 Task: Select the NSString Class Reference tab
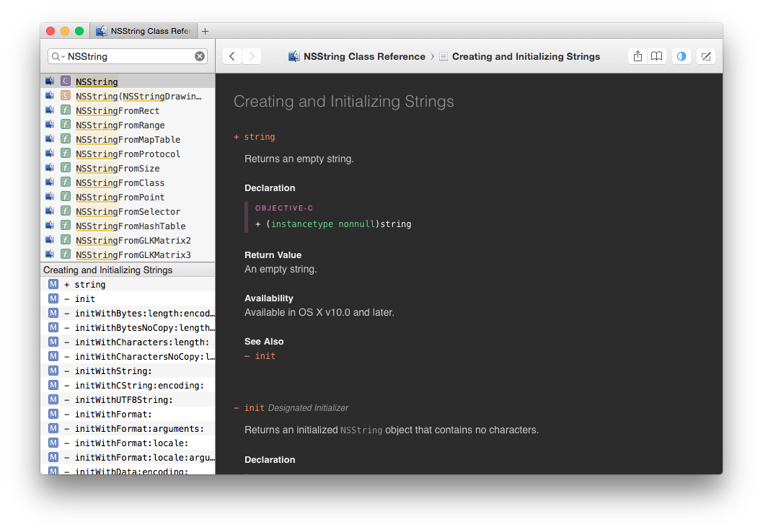(x=144, y=31)
